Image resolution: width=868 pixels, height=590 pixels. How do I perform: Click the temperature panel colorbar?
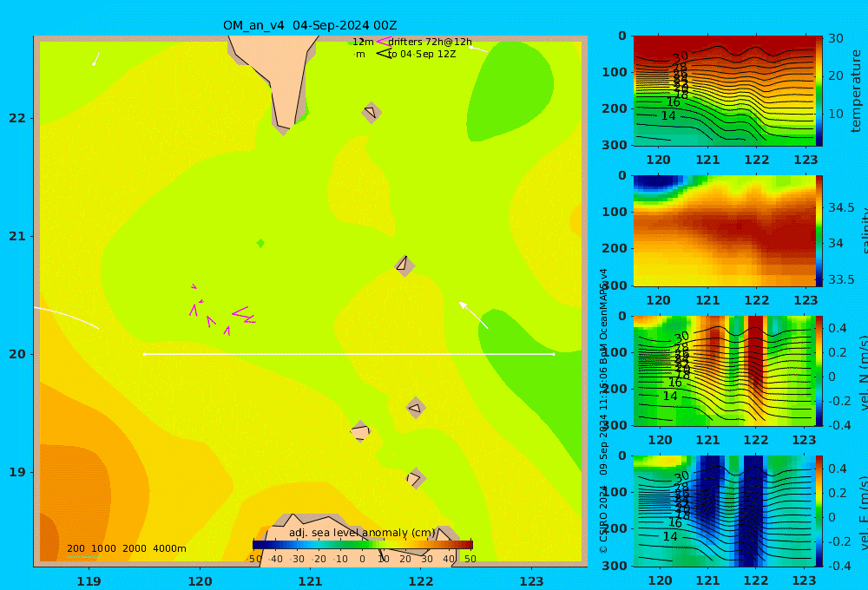(819, 91)
